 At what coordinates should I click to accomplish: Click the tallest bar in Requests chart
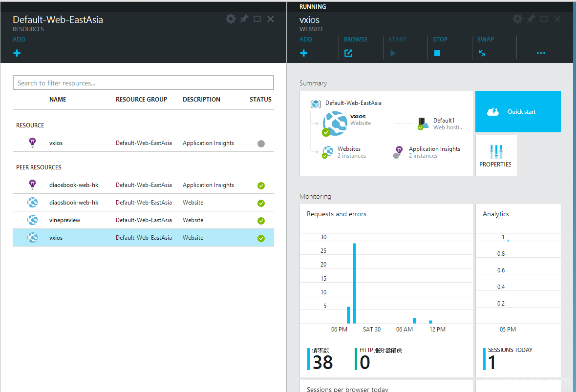pyautogui.click(x=354, y=283)
